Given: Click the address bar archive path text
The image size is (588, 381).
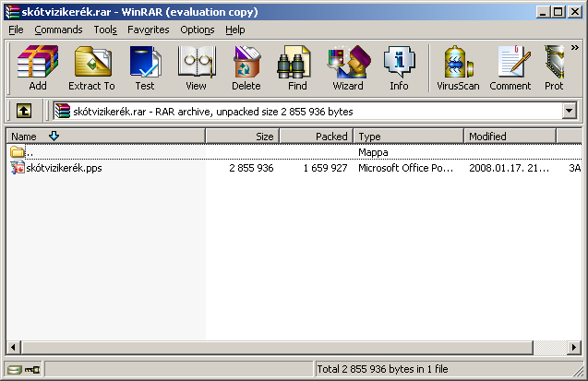Looking at the screenshot, I should (213, 112).
